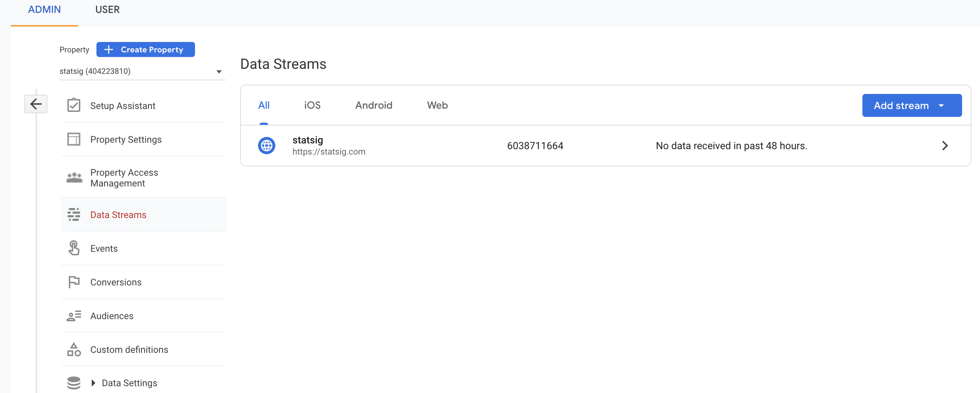Click the globe icon on the statsig stream
The image size is (980, 393).
[266, 145]
